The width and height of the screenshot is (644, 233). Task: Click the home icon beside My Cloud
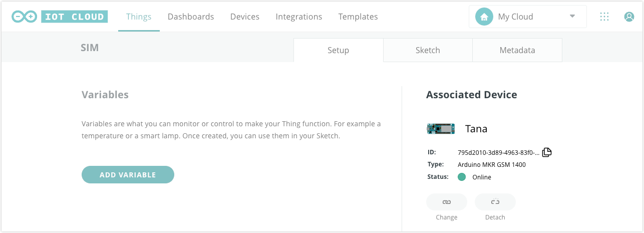coord(484,17)
